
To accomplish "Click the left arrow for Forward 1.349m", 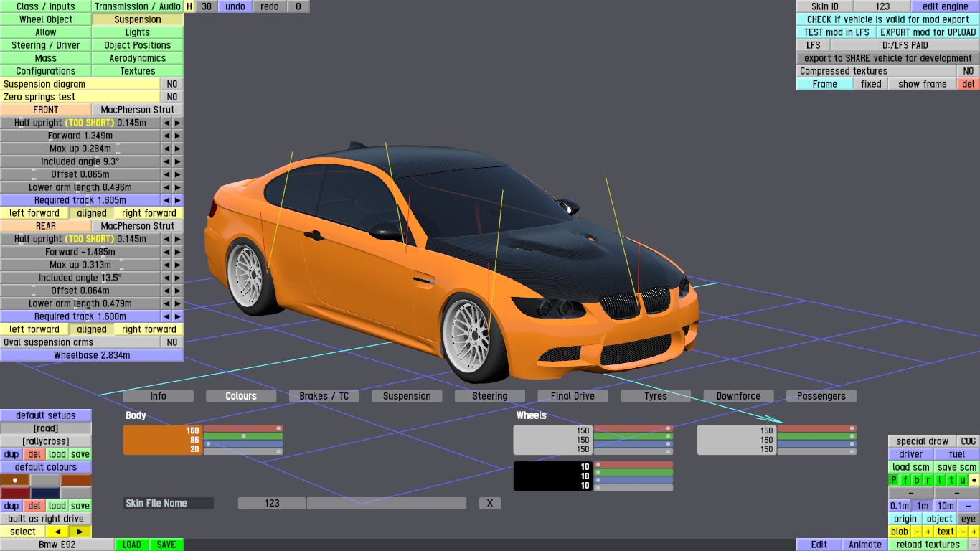I will point(166,136).
